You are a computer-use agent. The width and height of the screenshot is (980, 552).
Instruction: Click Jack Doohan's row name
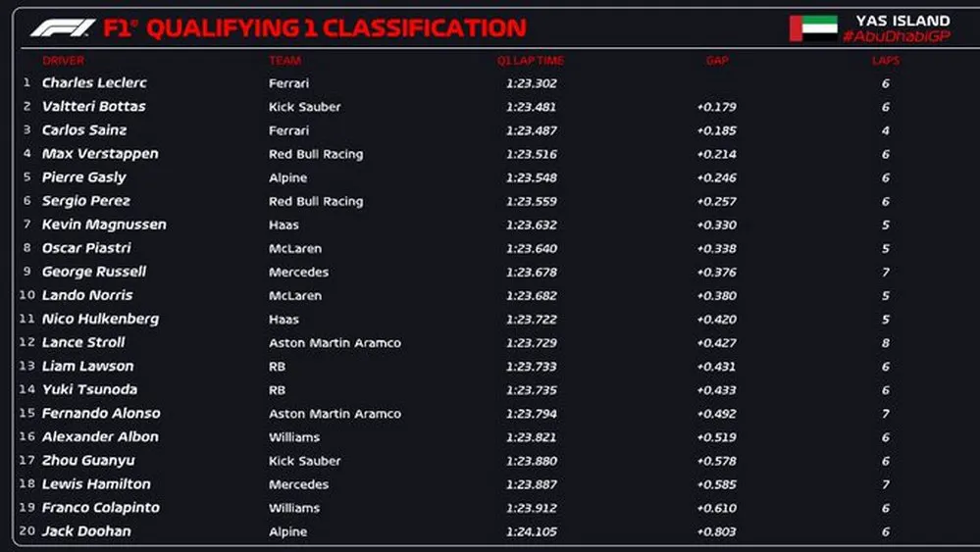click(86, 530)
